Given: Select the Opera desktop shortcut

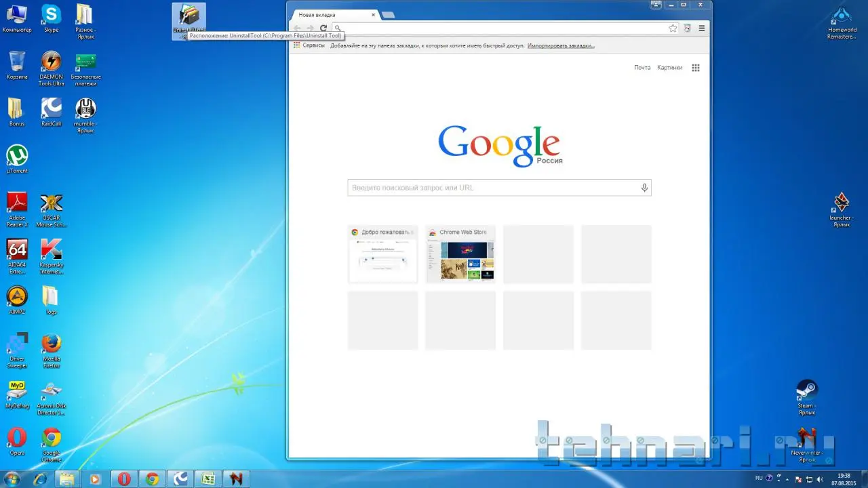Looking at the screenshot, I should click(x=17, y=442).
